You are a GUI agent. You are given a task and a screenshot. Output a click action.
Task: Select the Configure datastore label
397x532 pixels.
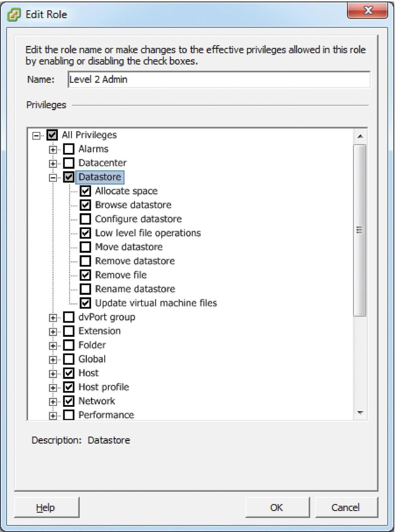click(x=138, y=219)
